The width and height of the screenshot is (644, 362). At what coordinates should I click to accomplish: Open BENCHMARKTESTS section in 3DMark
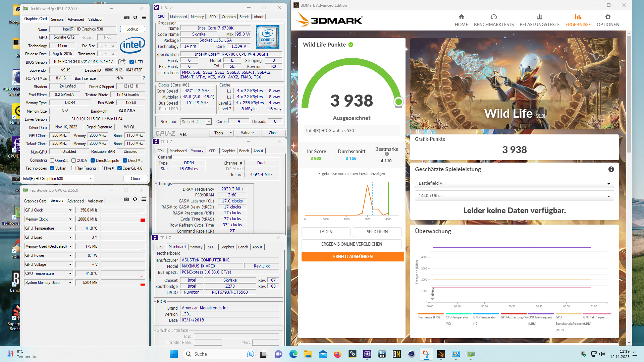[x=494, y=20]
